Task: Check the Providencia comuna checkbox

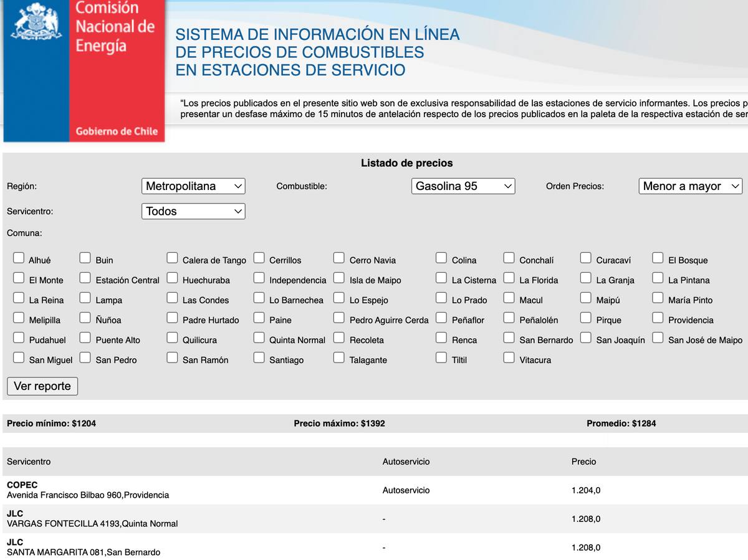Action: 658,316
